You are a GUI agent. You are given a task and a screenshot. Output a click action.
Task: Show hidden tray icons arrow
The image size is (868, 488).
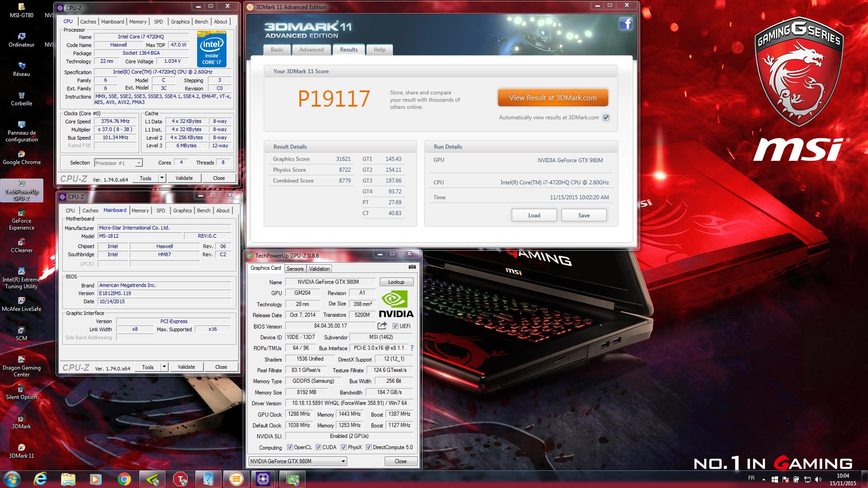tap(764, 479)
